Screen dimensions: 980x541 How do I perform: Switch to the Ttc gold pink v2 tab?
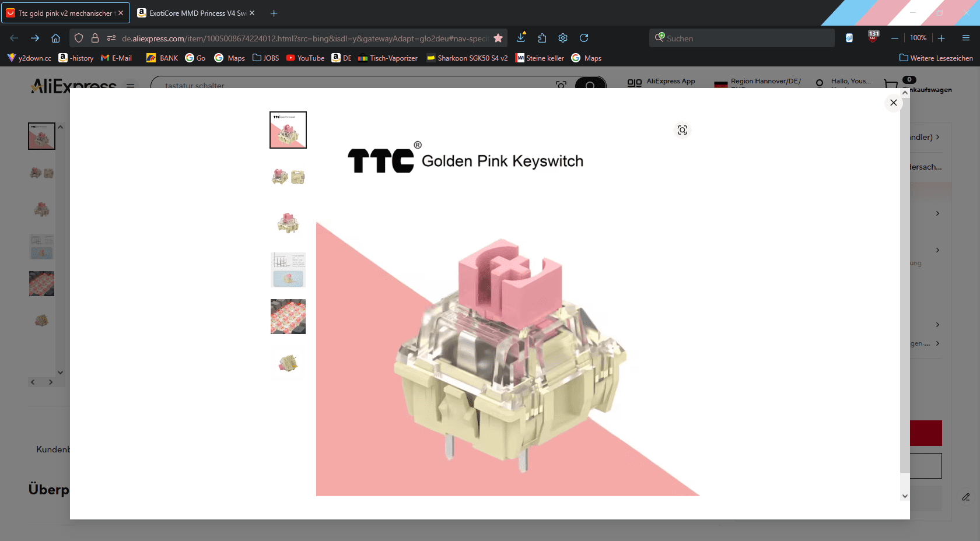[x=65, y=13]
